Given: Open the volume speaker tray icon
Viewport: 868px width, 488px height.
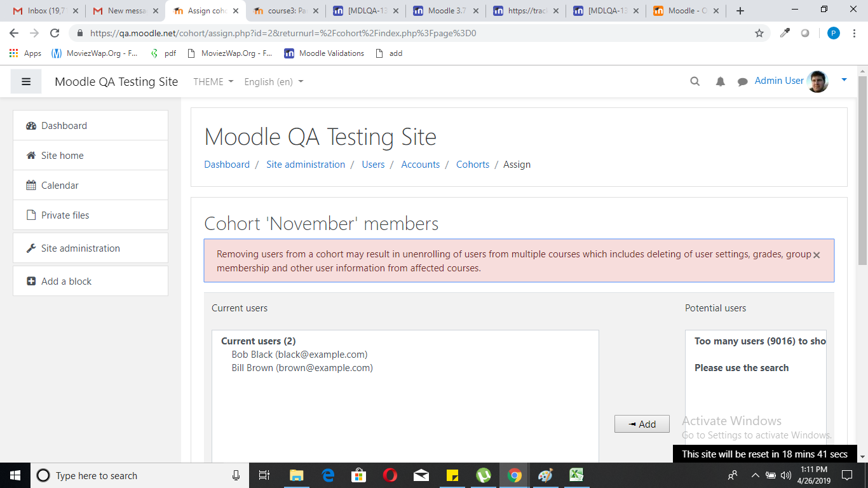Looking at the screenshot, I should (x=786, y=475).
